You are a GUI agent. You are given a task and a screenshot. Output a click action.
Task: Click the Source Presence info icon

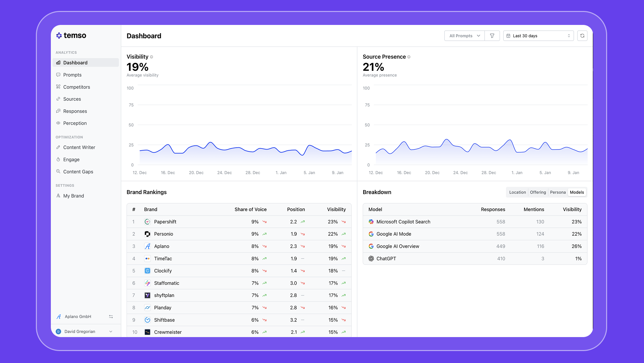(x=409, y=57)
